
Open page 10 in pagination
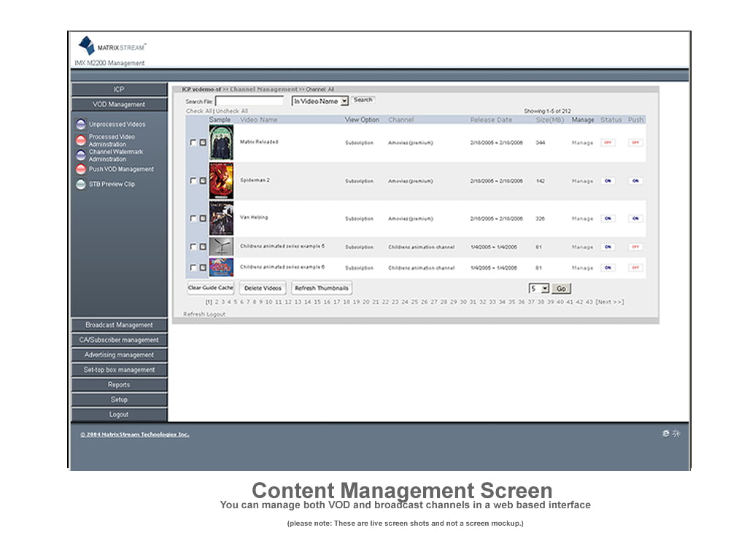tap(268, 302)
